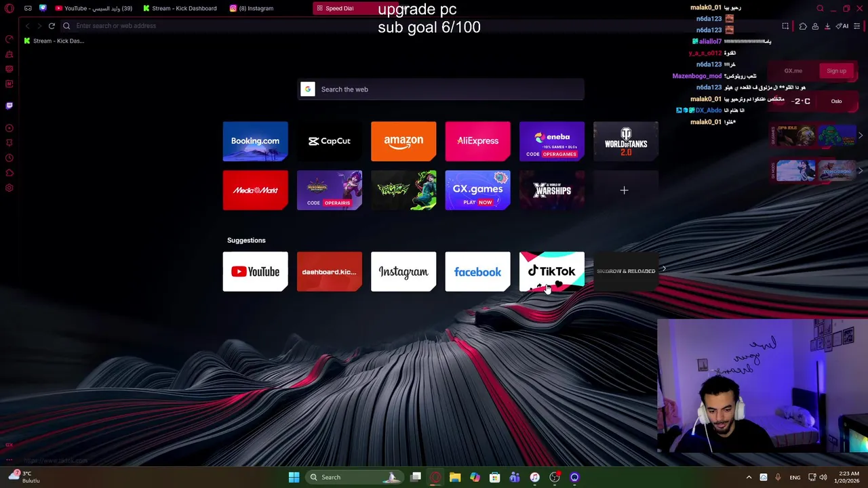This screenshot has width=868, height=488.
Task: Open Amazon speed dial tile
Action: [403, 141]
